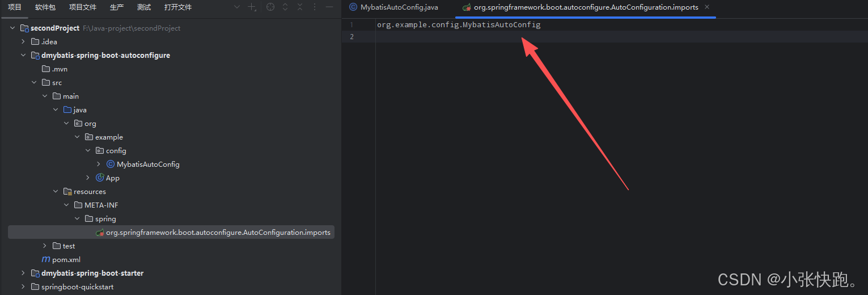Select the resources folder

(x=90, y=191)
